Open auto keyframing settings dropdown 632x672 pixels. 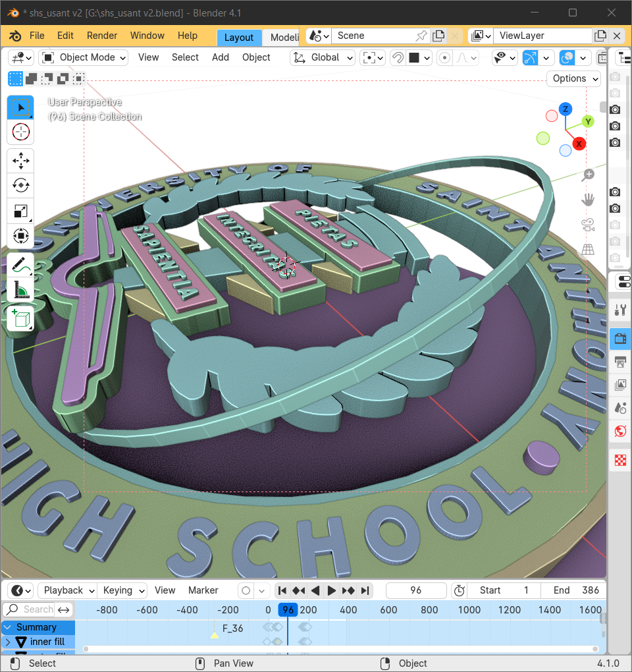coord(261,590)
